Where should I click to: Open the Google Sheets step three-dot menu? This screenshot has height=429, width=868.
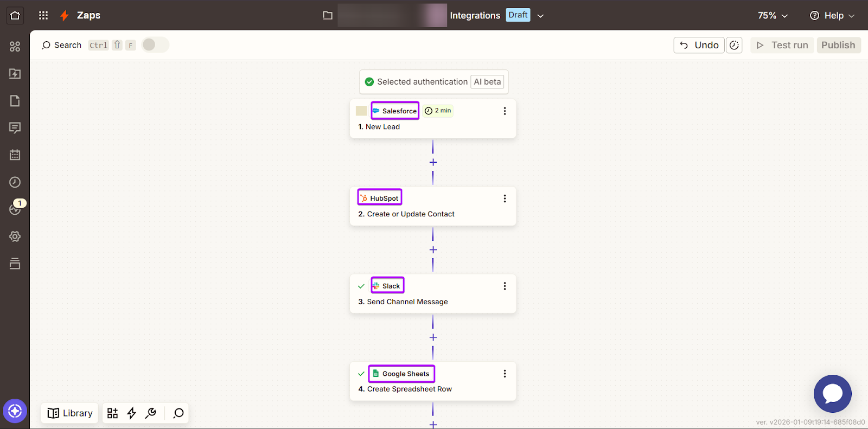point(505,374)
